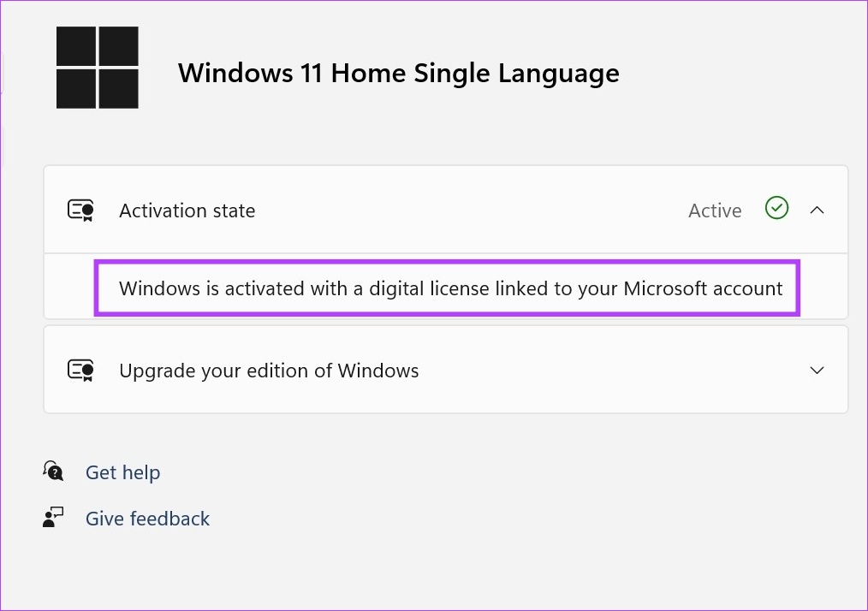
Task: Click the Windows logo icon
Action: 97,68
